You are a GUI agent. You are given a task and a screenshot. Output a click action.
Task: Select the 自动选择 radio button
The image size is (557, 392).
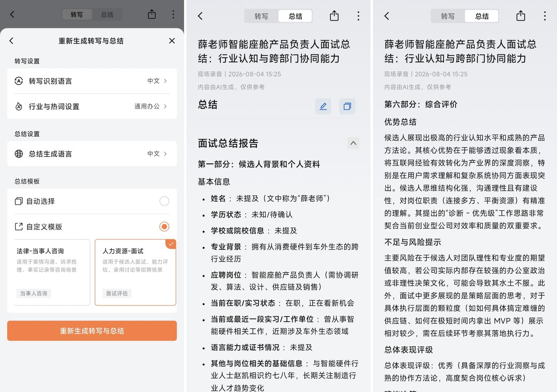(164, 201)
